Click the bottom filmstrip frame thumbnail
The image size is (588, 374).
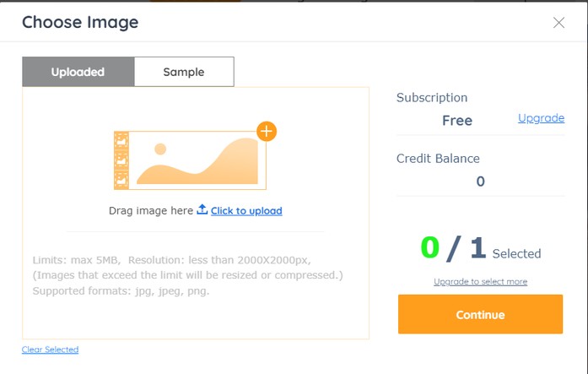pyautogui.click(x=121, y=180)
